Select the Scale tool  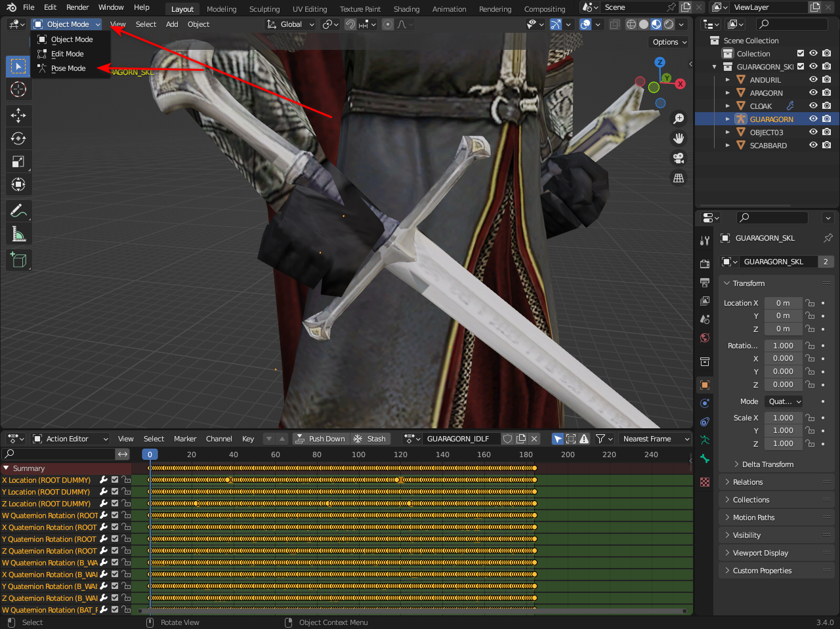click(18, 161)
